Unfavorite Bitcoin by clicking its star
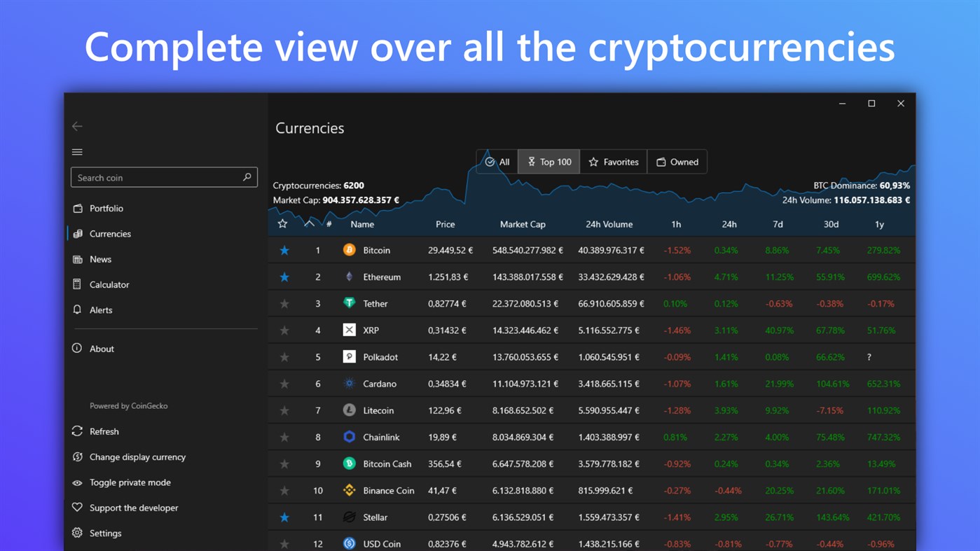Image resolution: width=980 pixels, height=551 pixels. pos(284,250)
